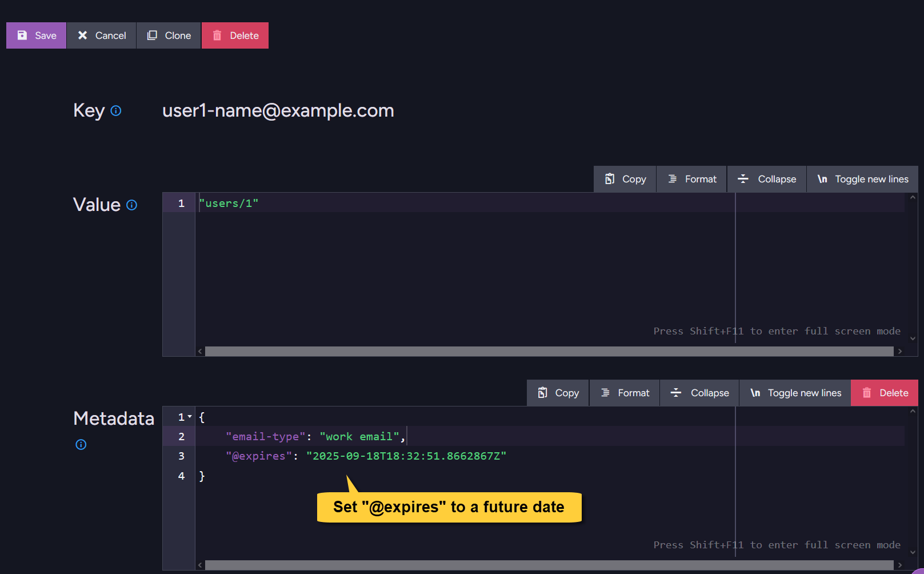Click the Metadata editor horizontal scrollbar
Screen dimensions: 924x574
point(549,565)
